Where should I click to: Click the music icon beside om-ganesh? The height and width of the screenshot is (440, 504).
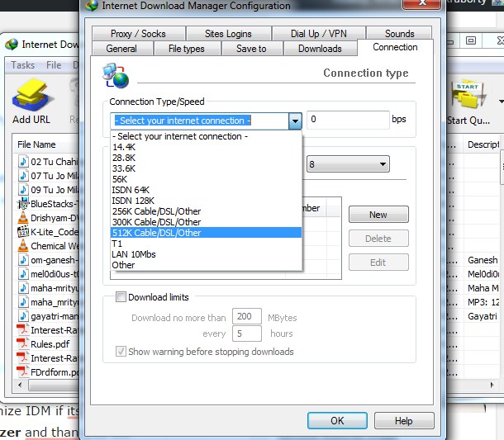tap(23, 259)
